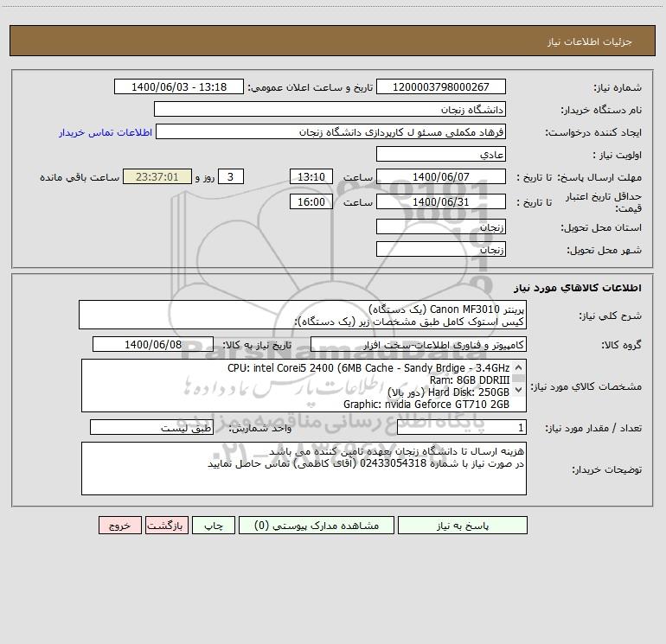Click the label تاریخ نیاز به کالا
666x644 pixels.
point(257,345)
